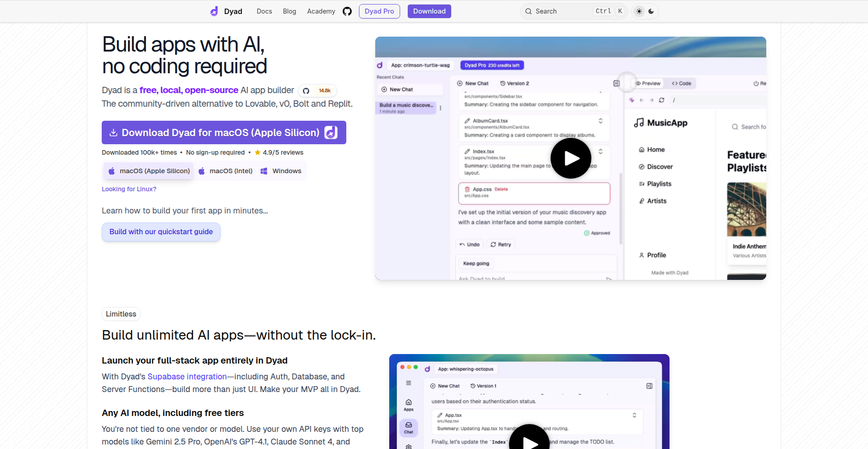868x449 pixels.
Task: Download Dyad for macOS Apple Silicon
Action: click(x=224, y=132)
